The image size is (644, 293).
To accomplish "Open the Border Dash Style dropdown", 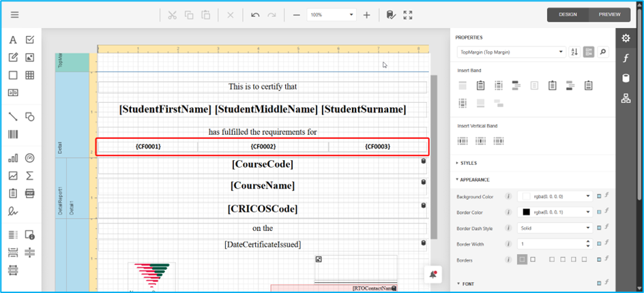I will coord(555,228).
